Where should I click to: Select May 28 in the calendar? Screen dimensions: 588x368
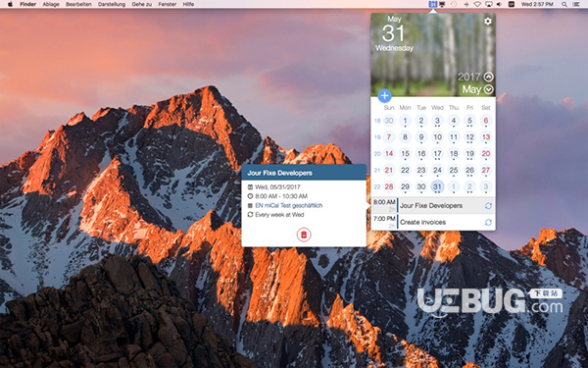tap(389, 186)
